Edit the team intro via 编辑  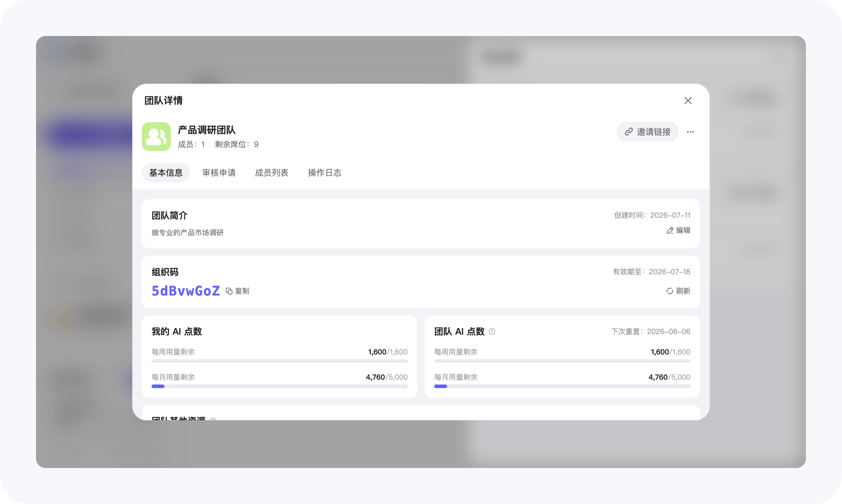pos(678,230)
